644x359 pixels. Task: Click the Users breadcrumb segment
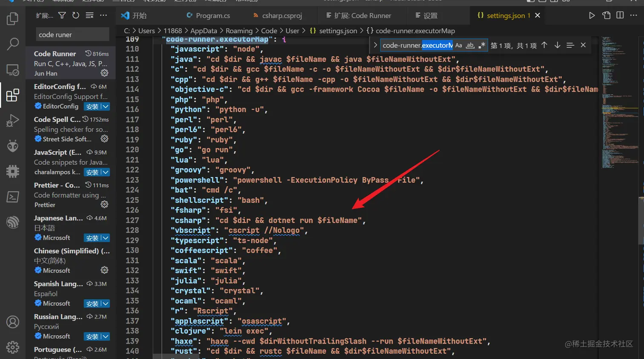pyautogui.click(x=147, y=31)
